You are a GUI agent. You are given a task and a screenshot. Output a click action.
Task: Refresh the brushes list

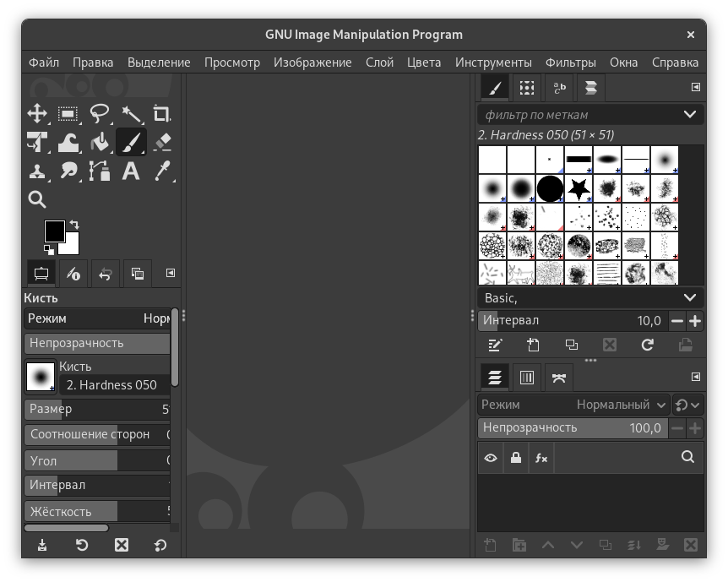coord(647,345)
